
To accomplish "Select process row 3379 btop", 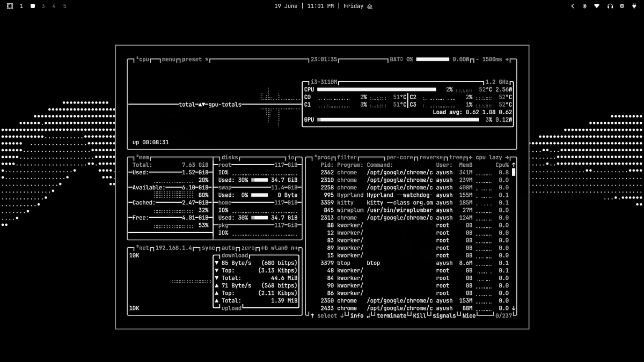I will click(414, 263).
